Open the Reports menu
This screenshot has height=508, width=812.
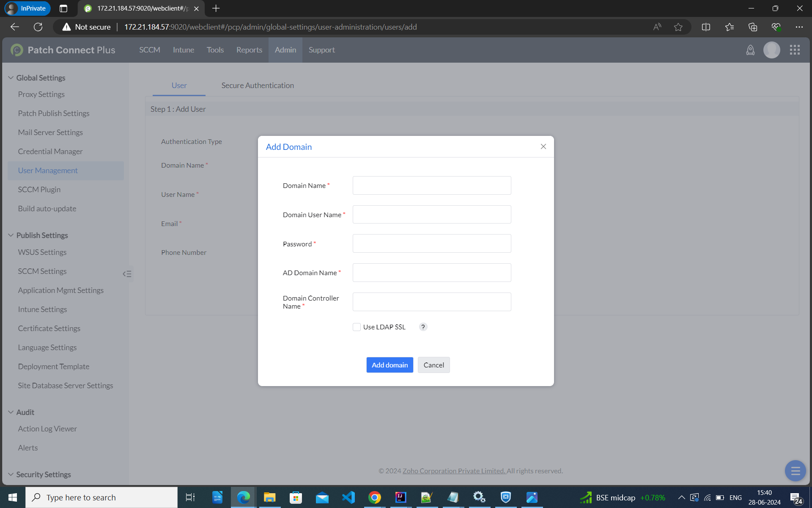click(249, 50)
